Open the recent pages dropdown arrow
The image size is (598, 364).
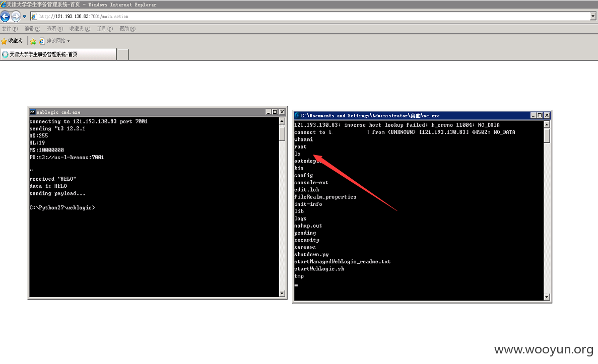[24, 17]
